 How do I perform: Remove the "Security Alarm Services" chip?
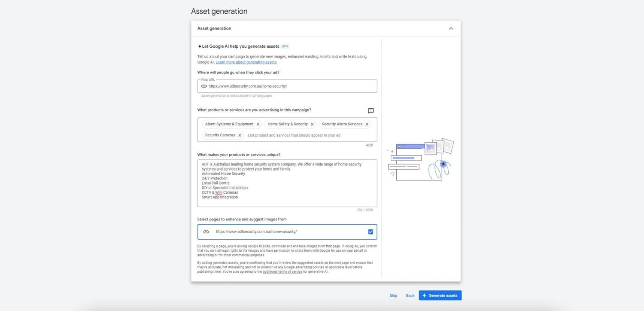(367, 124)
